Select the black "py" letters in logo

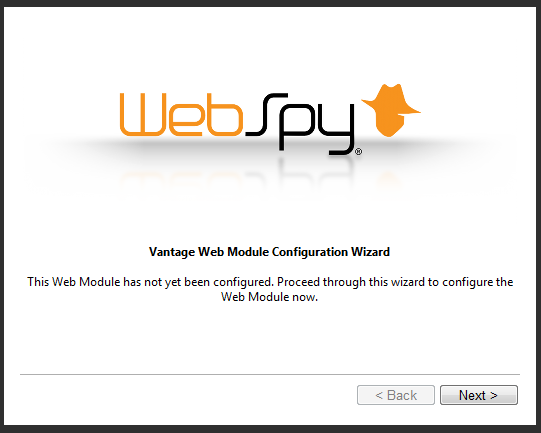point(316,128)
